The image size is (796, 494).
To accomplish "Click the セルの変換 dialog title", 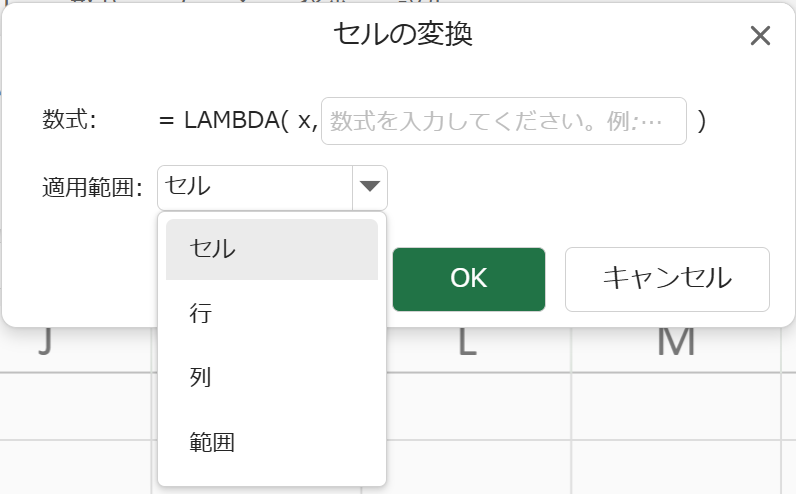I will [402, 35].
